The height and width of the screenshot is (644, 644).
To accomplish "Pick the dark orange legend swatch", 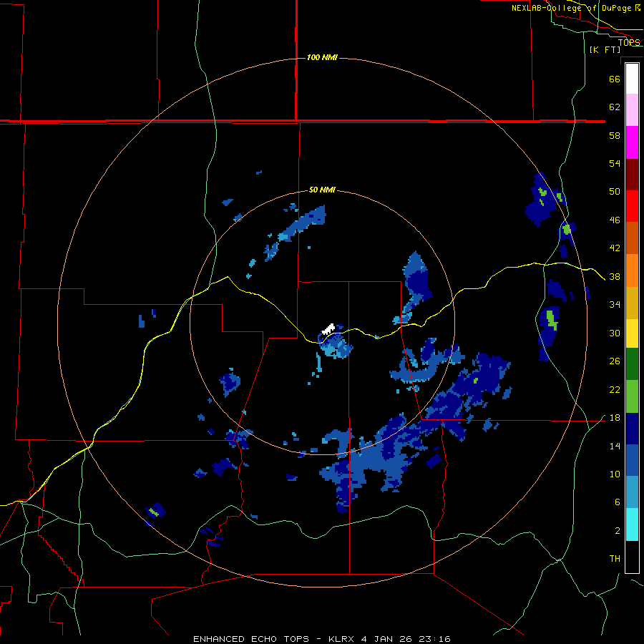I will coord(632,238).
